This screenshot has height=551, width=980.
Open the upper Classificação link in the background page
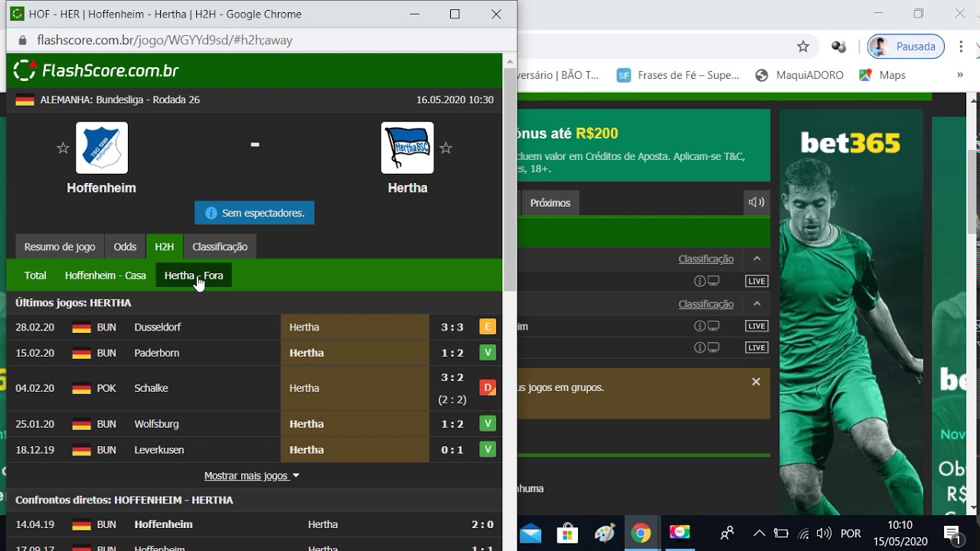point(706,259)
